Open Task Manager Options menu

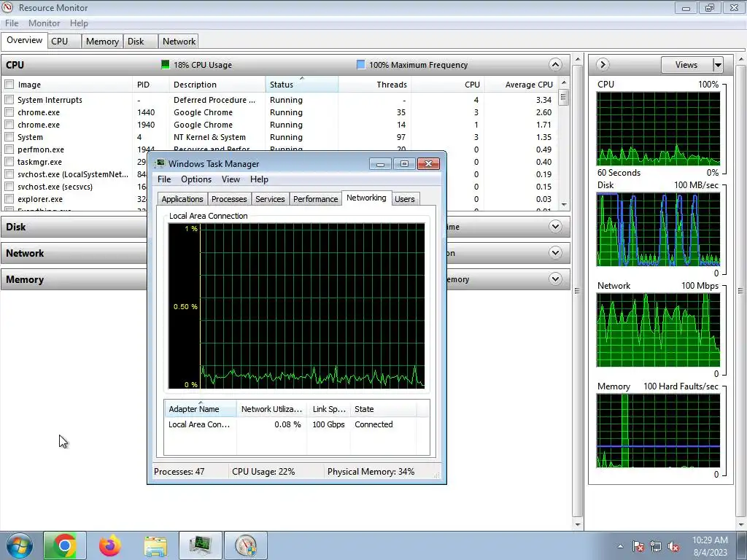point(196,179)
